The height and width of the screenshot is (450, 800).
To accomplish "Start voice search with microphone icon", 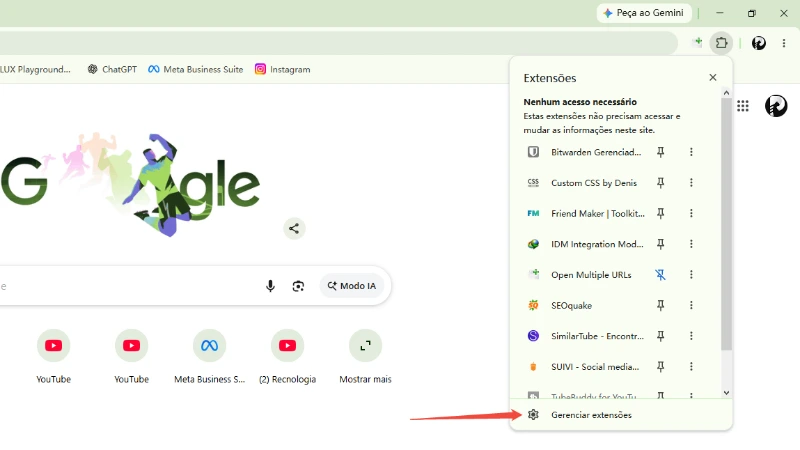I will 270,286.
